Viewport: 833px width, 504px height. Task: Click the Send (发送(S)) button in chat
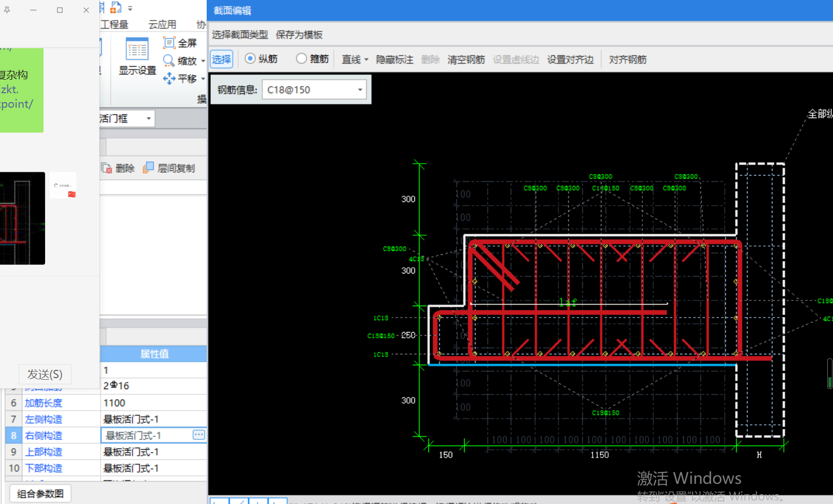(45, 374)
